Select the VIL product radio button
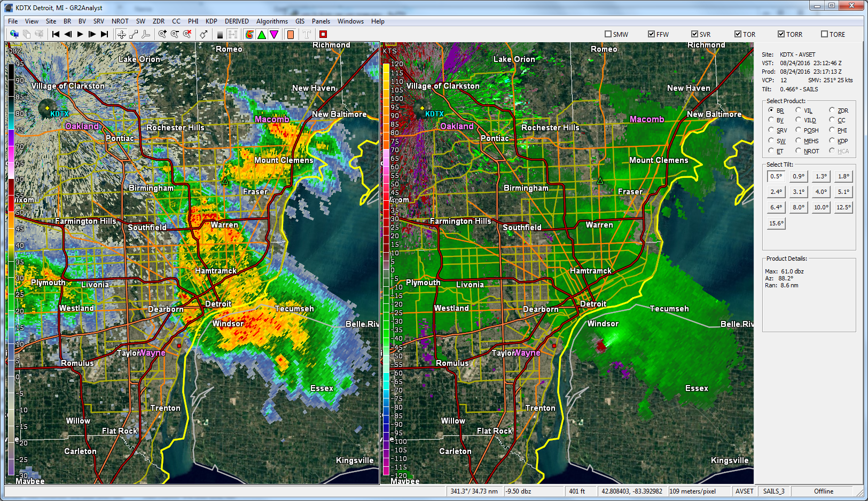Screen dimensions: 868x501 pos(798,111)
